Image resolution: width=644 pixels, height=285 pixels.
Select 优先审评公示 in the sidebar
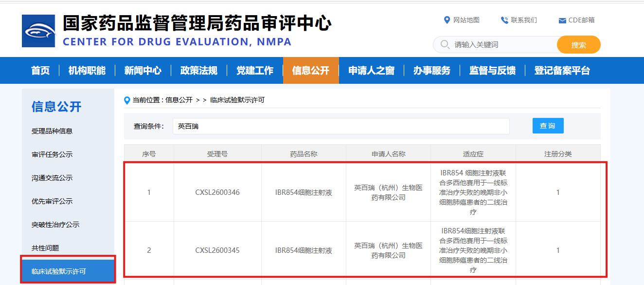52,201
